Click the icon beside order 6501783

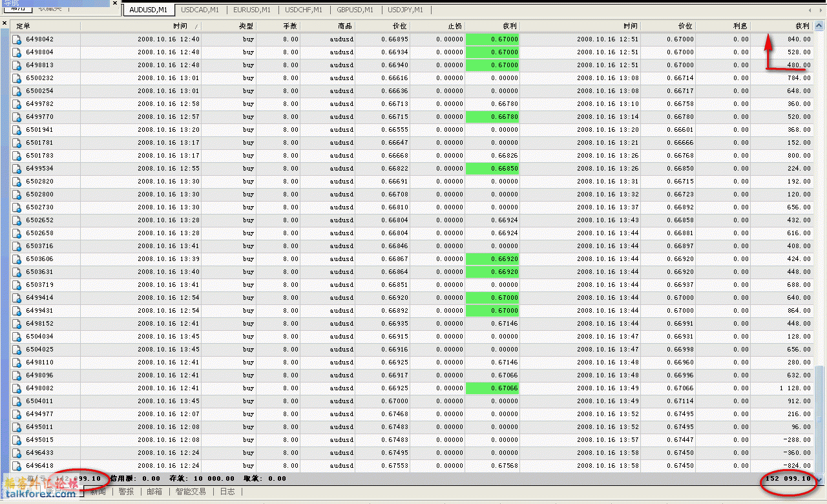click(17, 156)
